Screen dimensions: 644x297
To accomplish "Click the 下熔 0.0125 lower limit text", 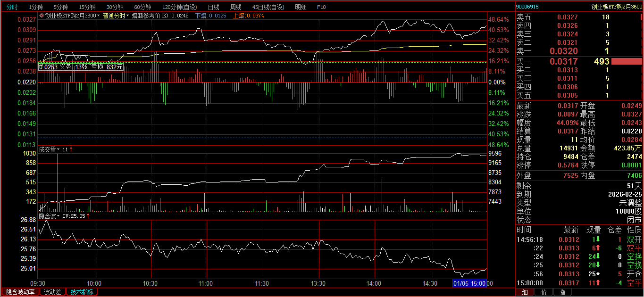I will (x=211, y=16).
